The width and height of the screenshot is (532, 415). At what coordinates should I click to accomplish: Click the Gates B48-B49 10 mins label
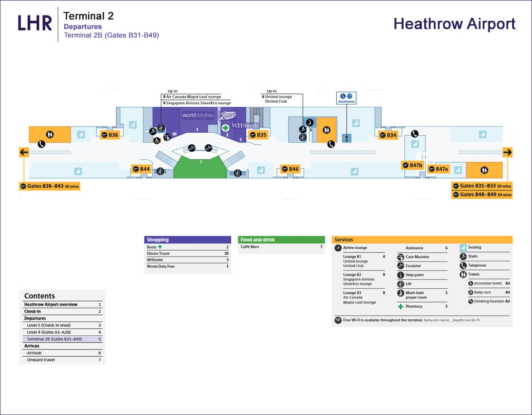[x=482, y=194]
